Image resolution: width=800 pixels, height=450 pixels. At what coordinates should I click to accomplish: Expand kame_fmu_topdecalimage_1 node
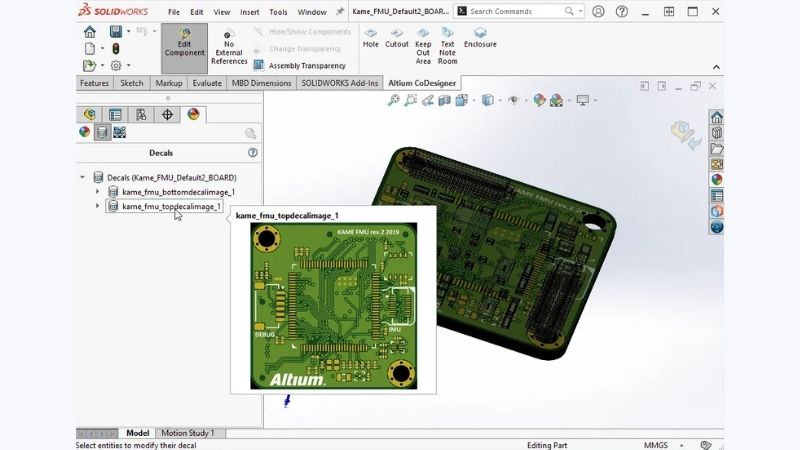pyautogui.click(x=97, y=206)
